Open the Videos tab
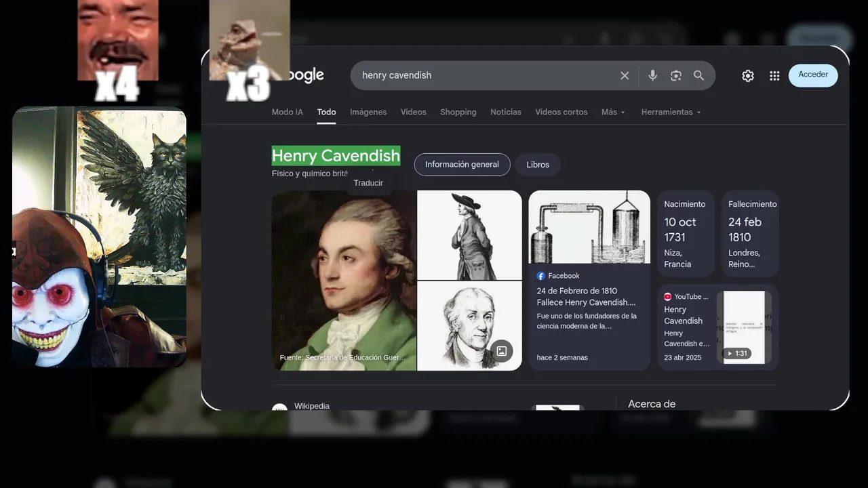Viewport: 868px width, 488px height. [x=414, y=112]
